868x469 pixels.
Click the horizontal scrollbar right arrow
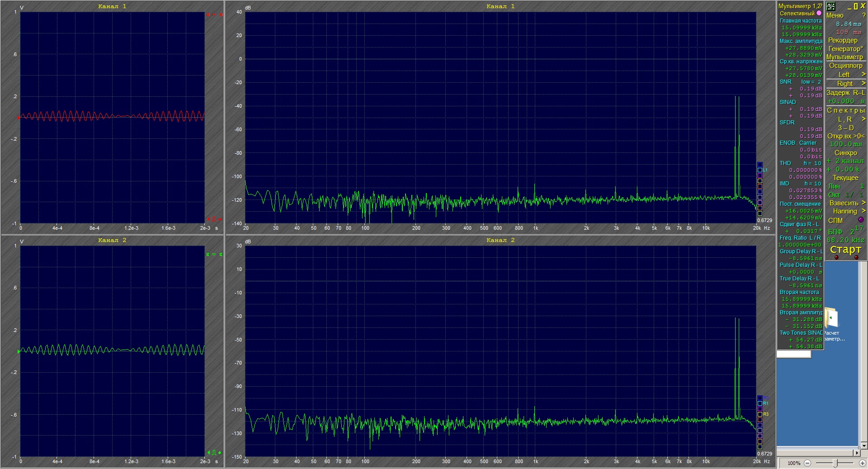click(856, 453)
